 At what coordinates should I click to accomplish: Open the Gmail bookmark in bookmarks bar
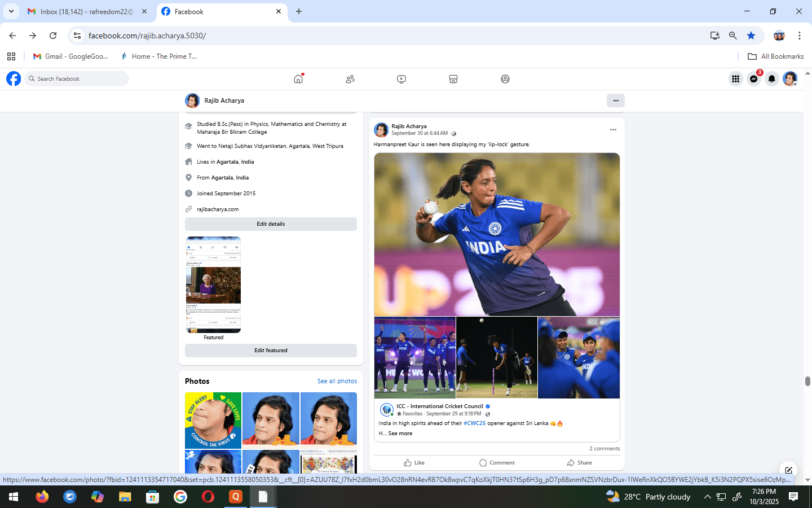coord(70,56)
